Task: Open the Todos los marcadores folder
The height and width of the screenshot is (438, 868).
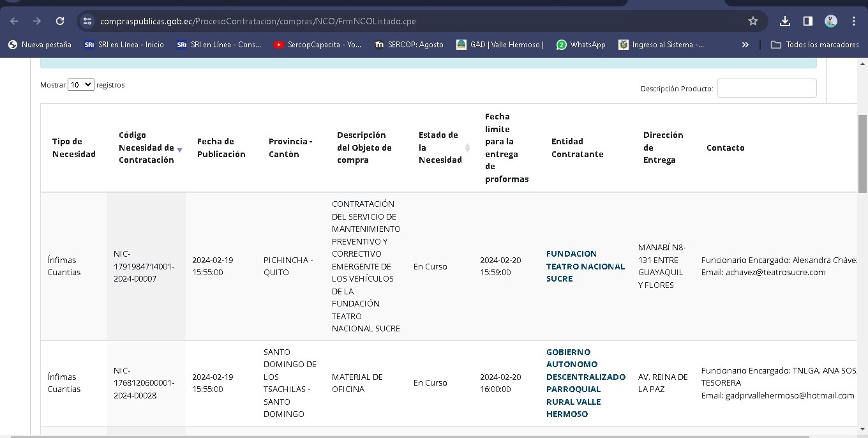Action: pyautogui.click(x=815, y=45)
